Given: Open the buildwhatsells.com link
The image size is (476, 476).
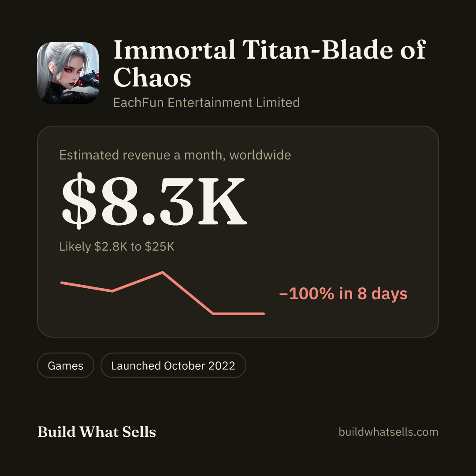Looking at the screenshot, I should tap(388, 431).
